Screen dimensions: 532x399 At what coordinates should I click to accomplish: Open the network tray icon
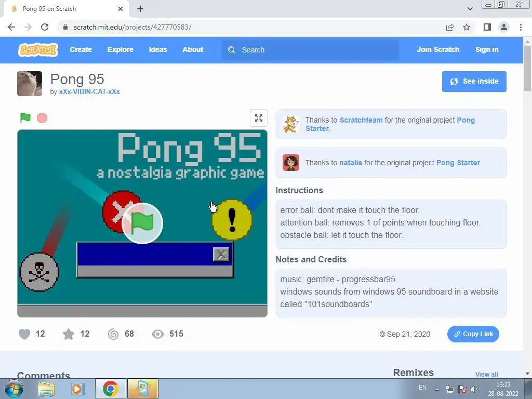[x=449, y=389]
